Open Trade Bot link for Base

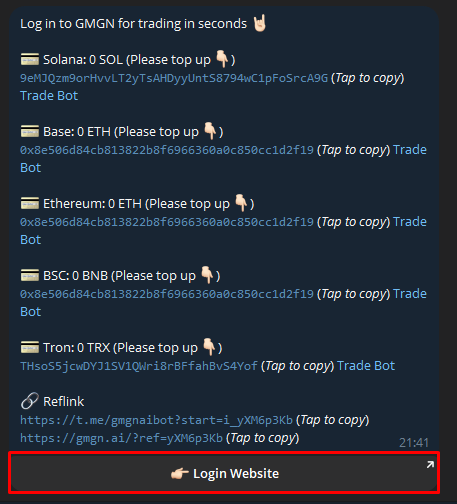point(410,150)
